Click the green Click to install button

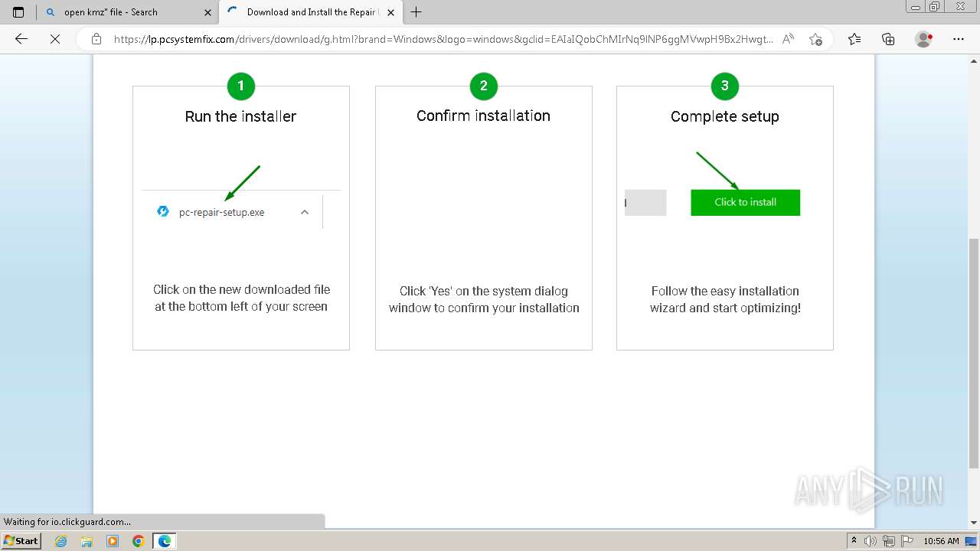click(745, 202)
